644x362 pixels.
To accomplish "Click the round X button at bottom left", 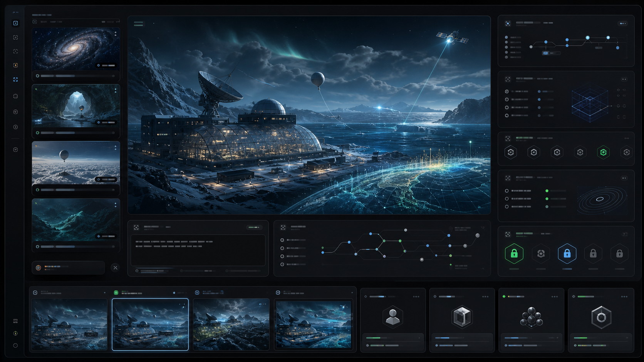I will [x=115, y=268].
